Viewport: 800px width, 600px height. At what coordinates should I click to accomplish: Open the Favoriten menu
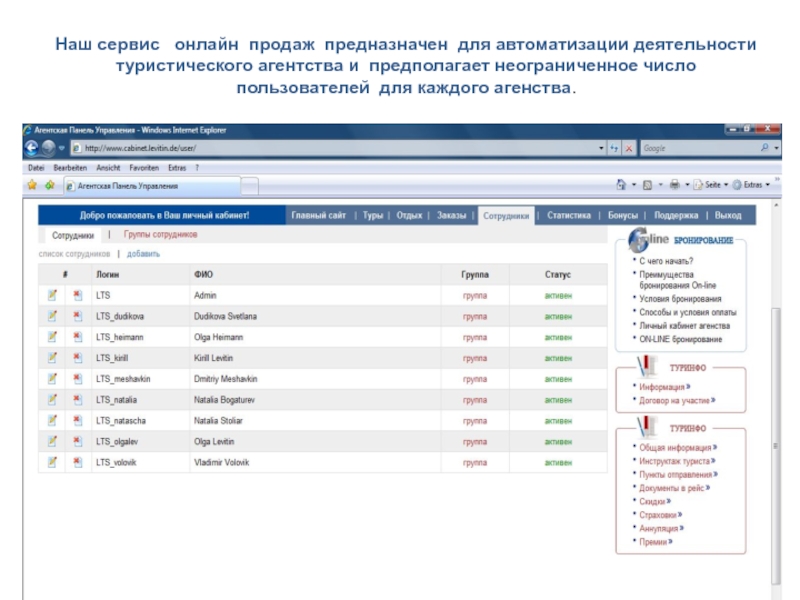point(144,167)
